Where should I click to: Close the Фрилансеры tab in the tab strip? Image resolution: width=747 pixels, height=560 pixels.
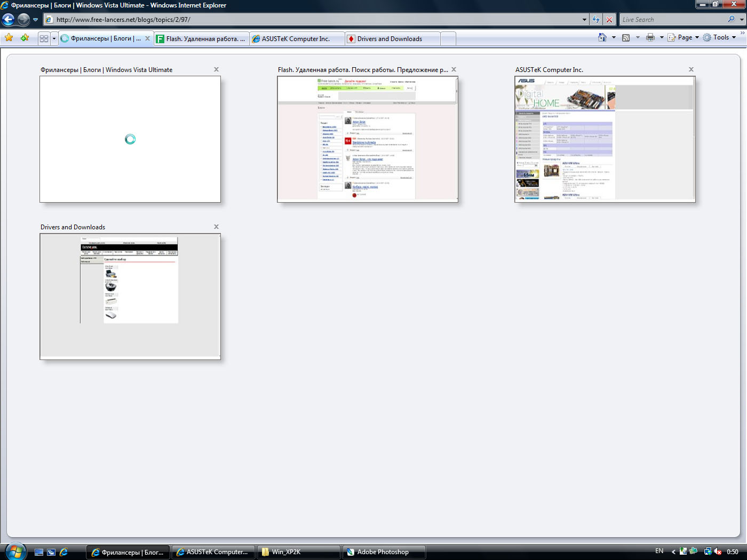tap(147, 38)
